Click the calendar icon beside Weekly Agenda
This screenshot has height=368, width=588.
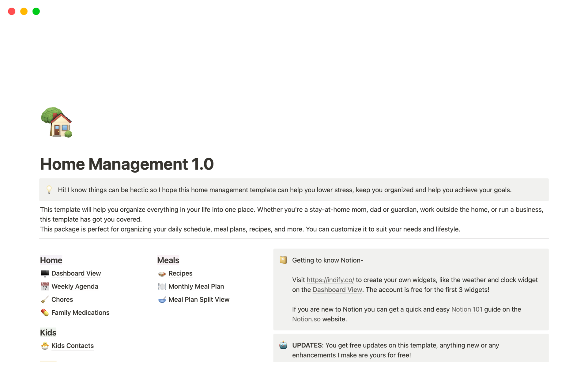coord(45,286)
